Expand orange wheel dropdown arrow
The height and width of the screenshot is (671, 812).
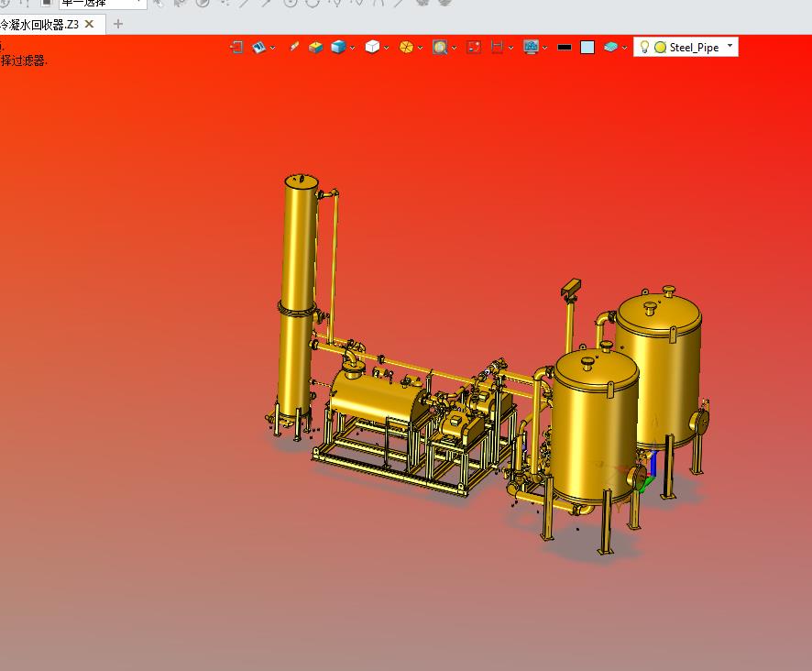[420, 48]
